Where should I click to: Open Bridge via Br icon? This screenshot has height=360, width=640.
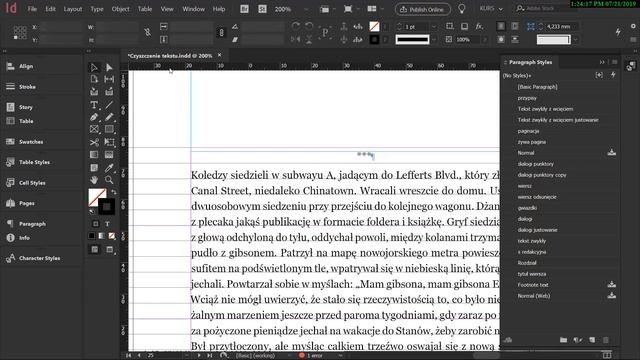tap(244, 9)
